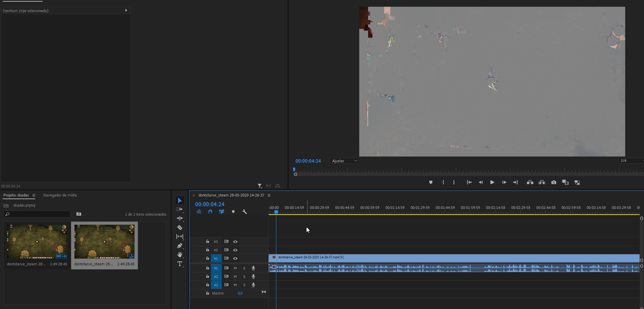The width and height of the screenshot is (644, 309).
Task: Mute the A1 audio track
Action: click(x=235, y=268)
